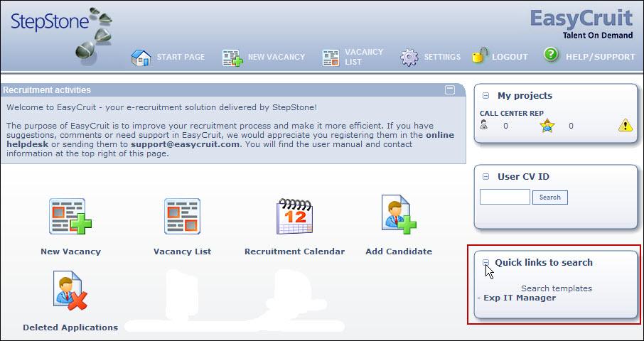Viewport: 644px width, 341px height.
Task: Click the Search templates text
Action: pyautogui.click(x=557, y=288)
